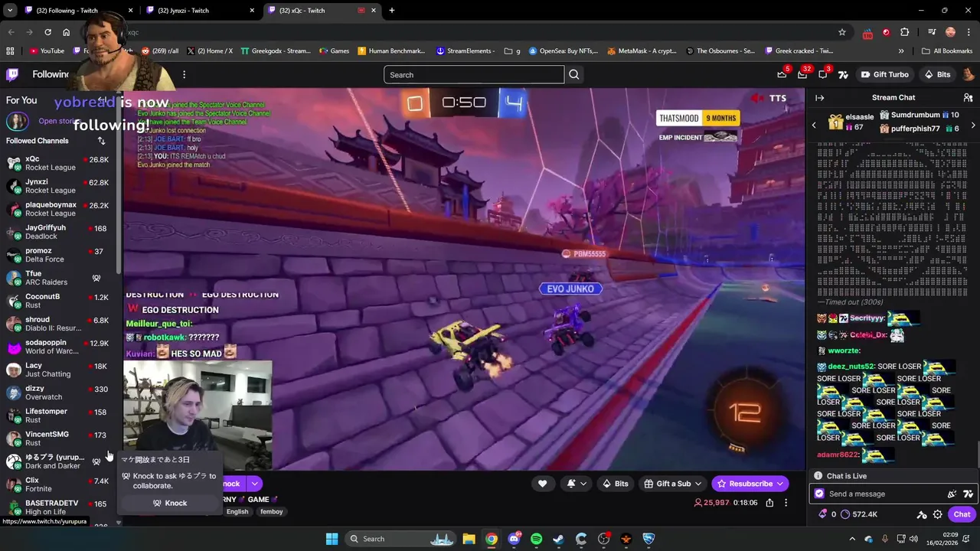Open the notifications inbox with 32 badge
Screen dimensions: 980x551
tap(802, 74)
